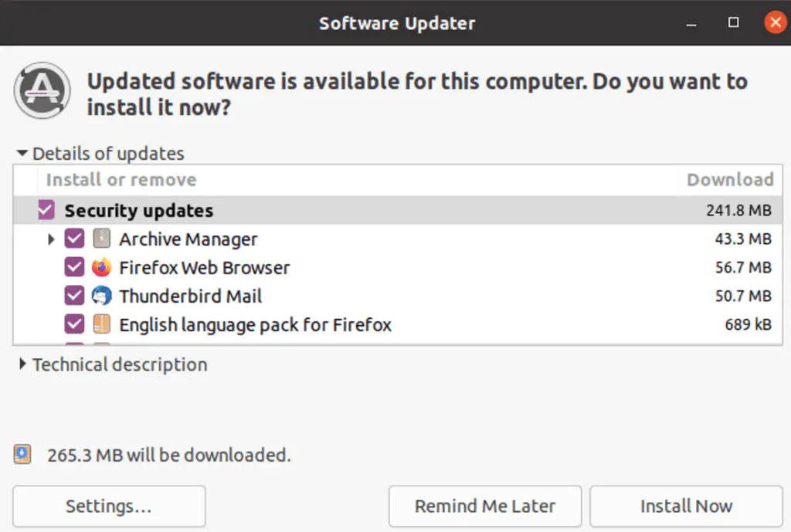
Task: Start installation with Install Now
Action: (686, 507)
